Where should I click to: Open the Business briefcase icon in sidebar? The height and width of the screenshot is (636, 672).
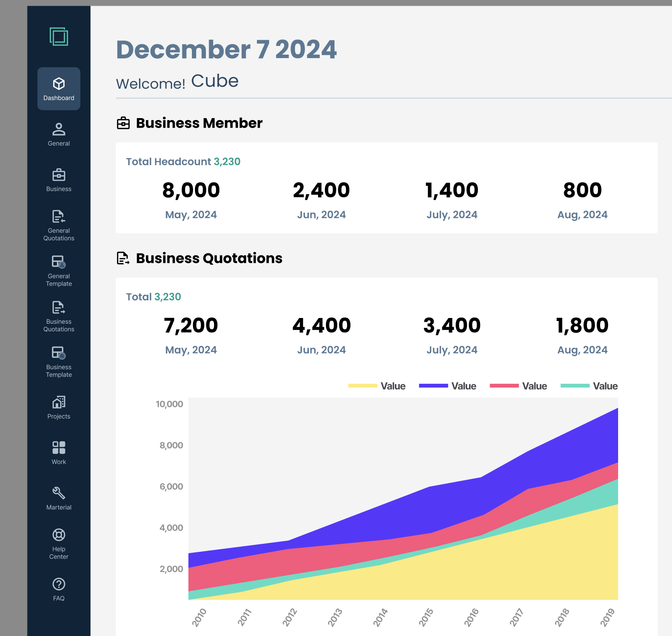point(58,175)
